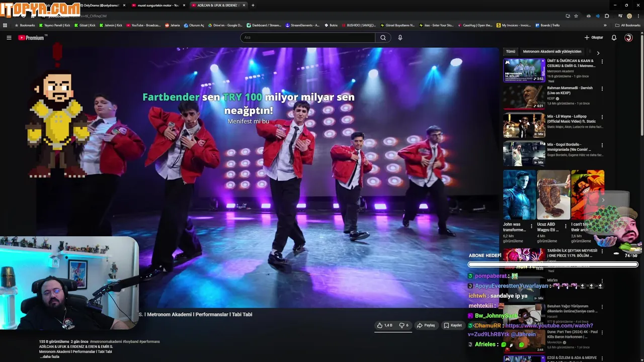Start voice search with microphone icon
The image size is (644, 362).
[400, 38]
